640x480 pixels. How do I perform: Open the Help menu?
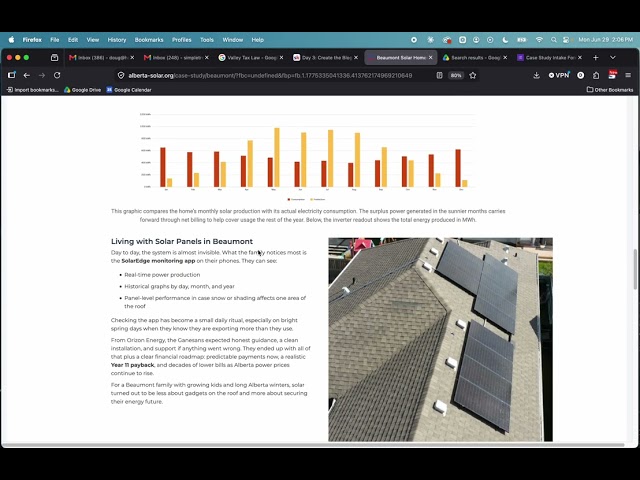258,40
